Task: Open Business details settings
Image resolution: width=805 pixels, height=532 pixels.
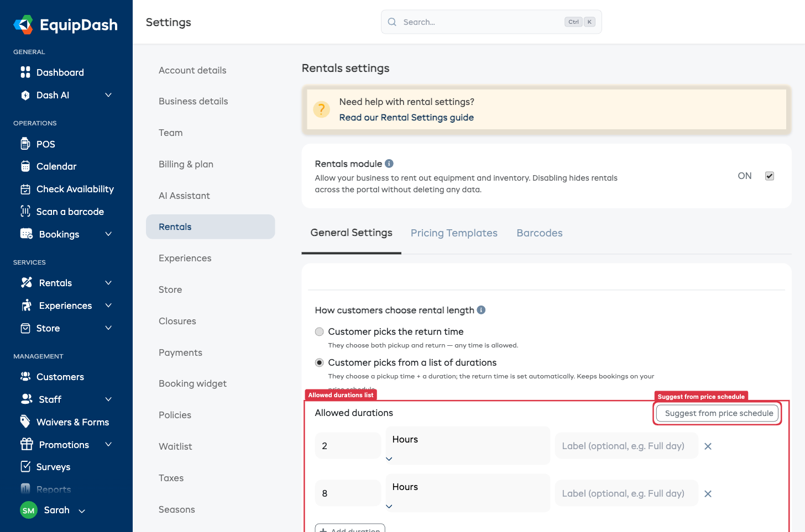Action: click(x=210, y=101)
